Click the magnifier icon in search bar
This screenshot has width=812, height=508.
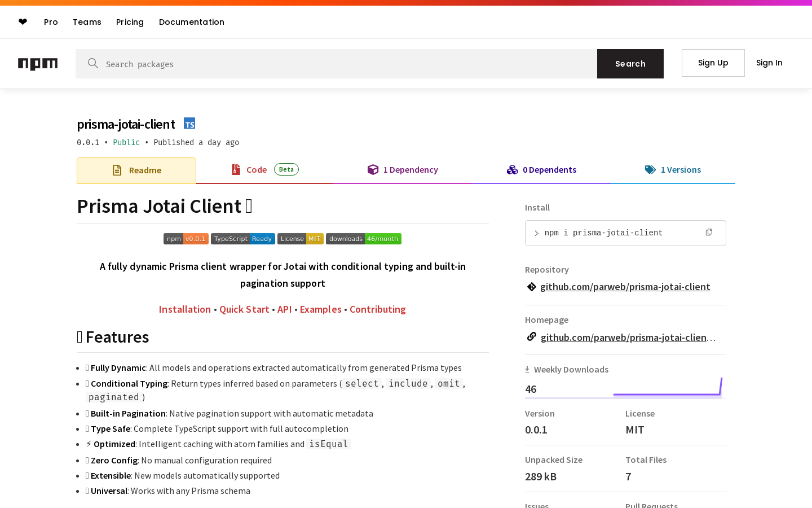93,63
